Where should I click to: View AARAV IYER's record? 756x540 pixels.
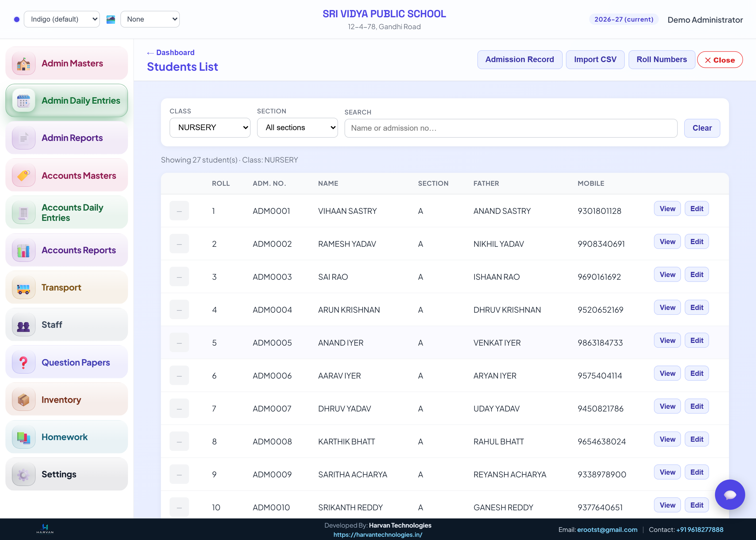pyautogui.click(x=667, y=373)
